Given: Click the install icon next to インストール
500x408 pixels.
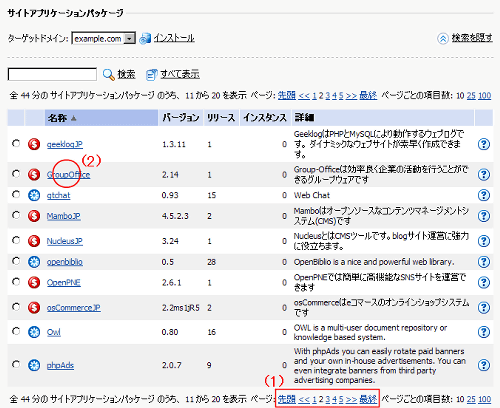Looking at the screenshot, I should click(x=145, y=38).
